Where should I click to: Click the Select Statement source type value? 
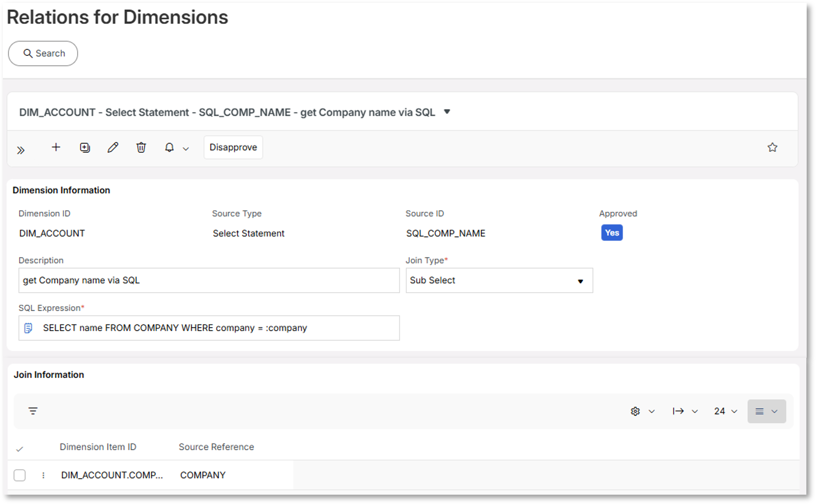pyautogui.click(x=248, y=233)
